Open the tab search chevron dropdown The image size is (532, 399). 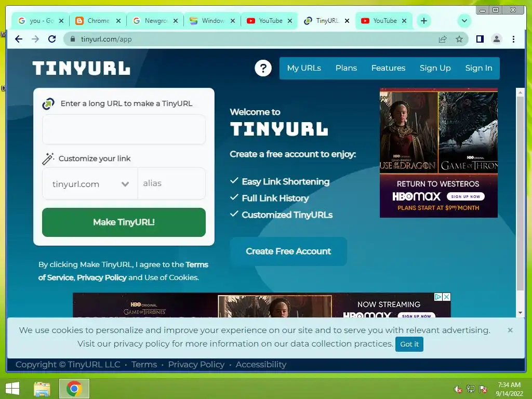tap(464, 21)
